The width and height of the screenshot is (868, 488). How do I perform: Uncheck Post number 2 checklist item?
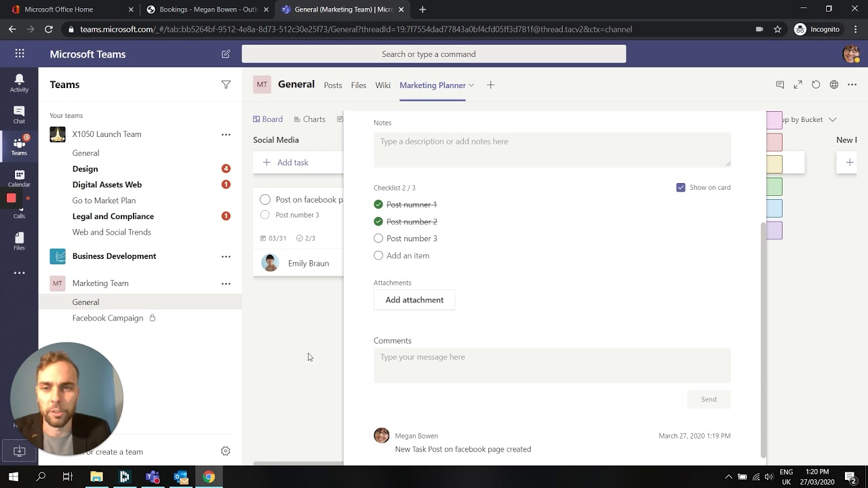pyautogui.click(x=378, y=222)
